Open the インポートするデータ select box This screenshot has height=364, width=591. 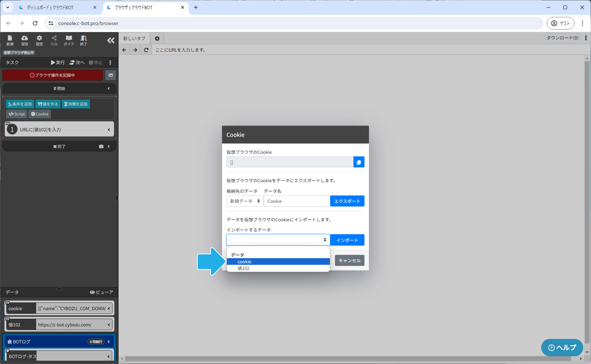coord(278,240)
